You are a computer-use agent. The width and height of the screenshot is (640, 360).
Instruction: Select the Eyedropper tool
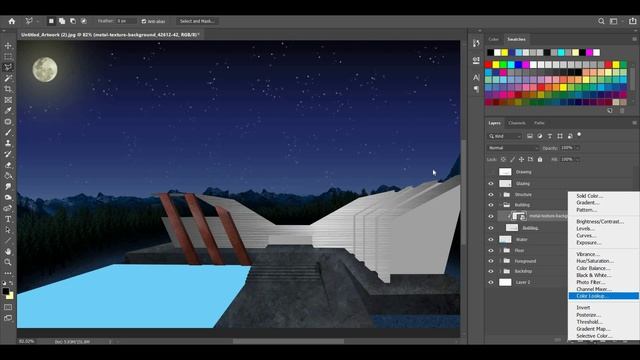coord(8,111)
